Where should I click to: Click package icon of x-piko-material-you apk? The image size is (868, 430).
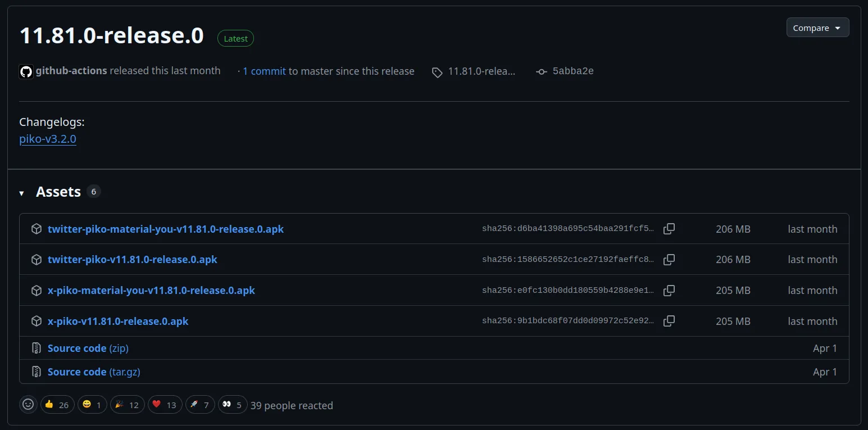37,290
